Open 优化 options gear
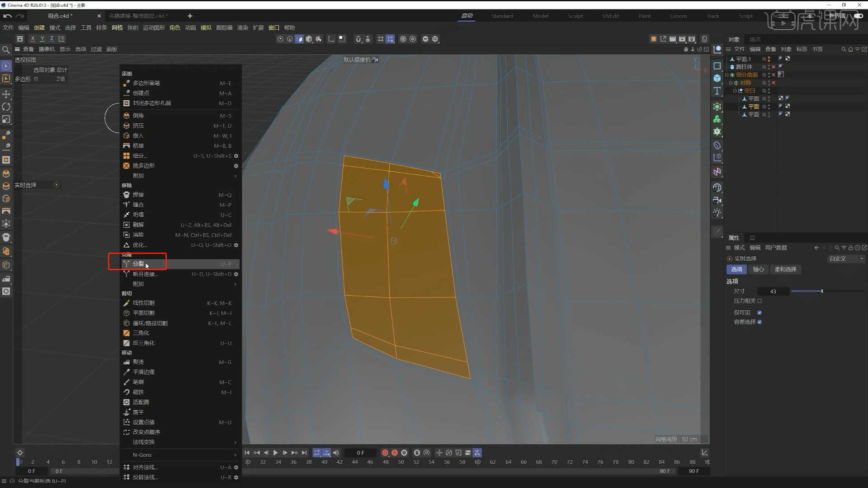This screenshot has width=868, height=488. [x=236, y=245]
